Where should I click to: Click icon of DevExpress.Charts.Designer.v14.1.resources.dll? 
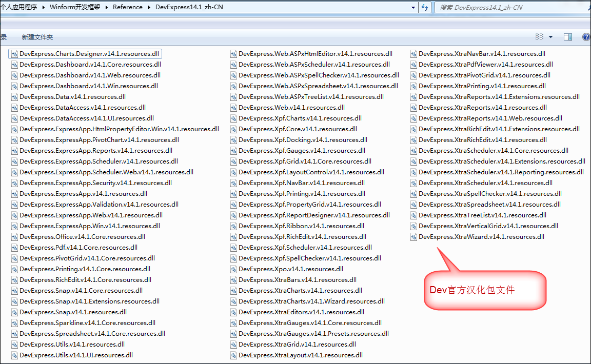15,54
